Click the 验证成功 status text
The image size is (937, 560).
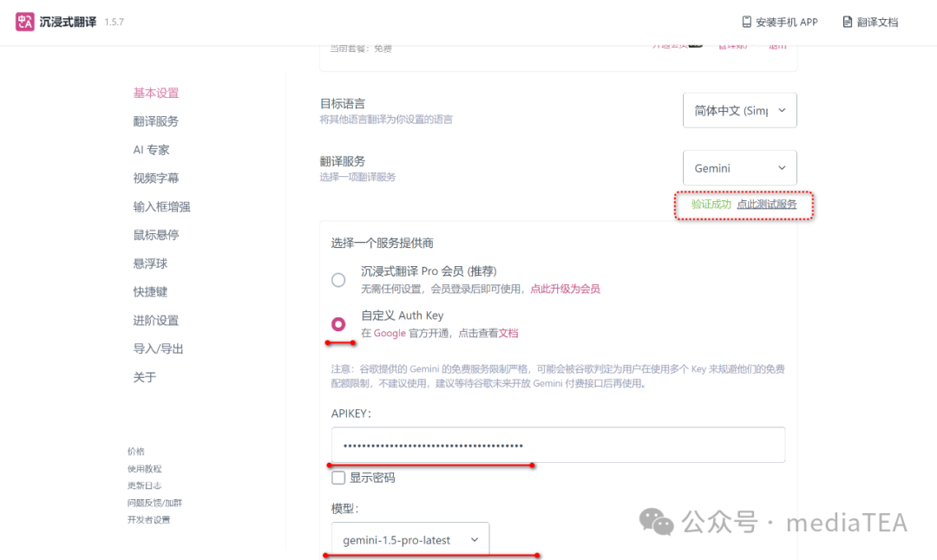coord(711,205)
